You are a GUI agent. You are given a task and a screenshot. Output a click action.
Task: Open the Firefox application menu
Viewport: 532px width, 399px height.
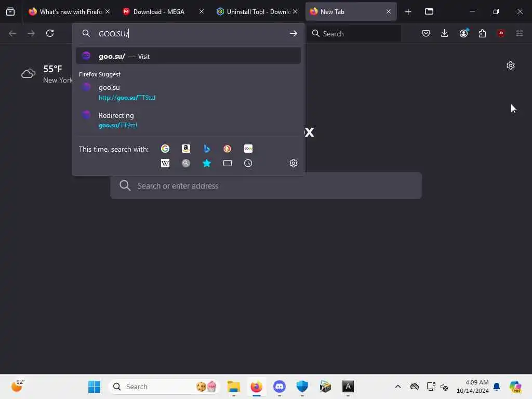[519, 33]
